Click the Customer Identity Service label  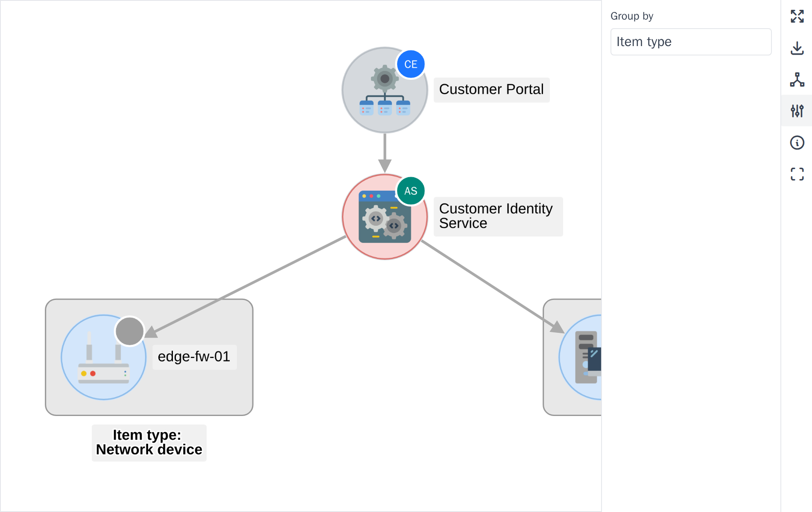(x=498, y=216)
